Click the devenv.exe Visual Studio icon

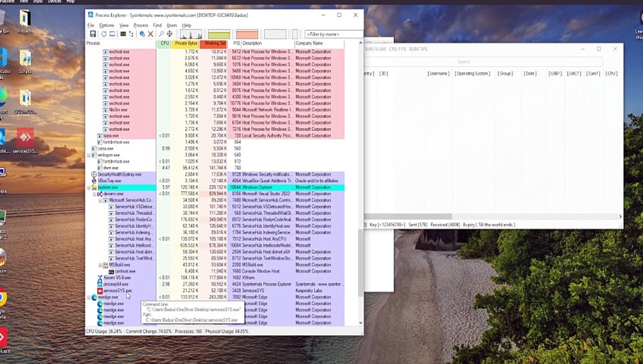point(100,194)
